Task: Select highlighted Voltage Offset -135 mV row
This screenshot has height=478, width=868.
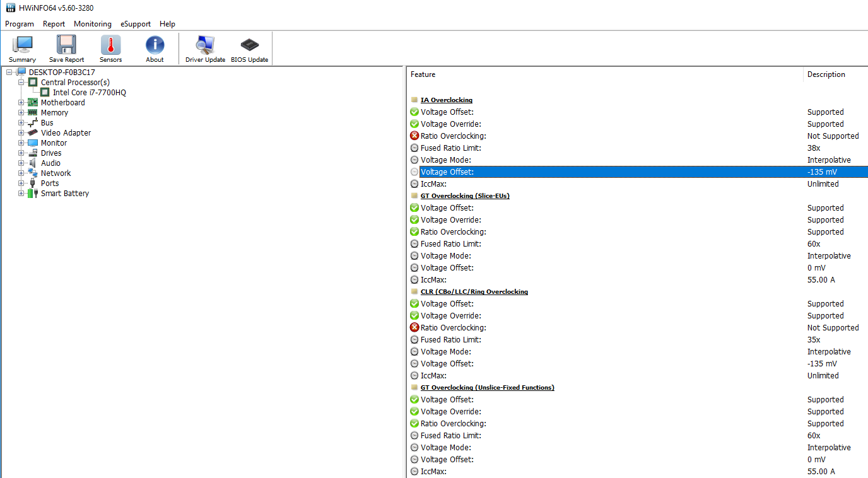Action: 637,172
